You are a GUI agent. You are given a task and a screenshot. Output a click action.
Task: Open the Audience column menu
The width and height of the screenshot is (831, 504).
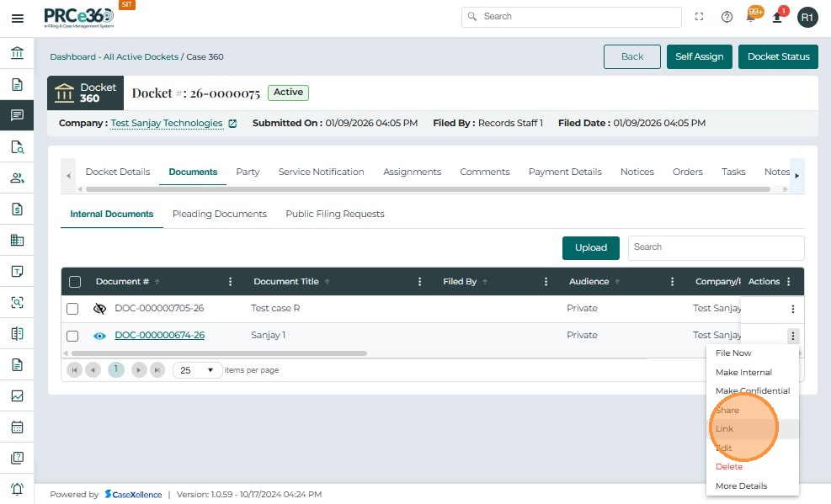(672, 282)
